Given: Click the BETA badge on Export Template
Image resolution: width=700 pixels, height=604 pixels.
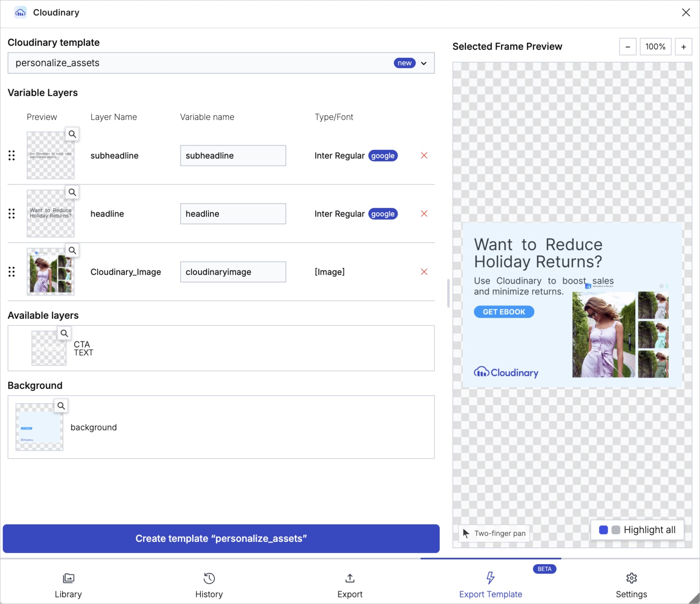Looking at the screenshot, I should [544, 569].
